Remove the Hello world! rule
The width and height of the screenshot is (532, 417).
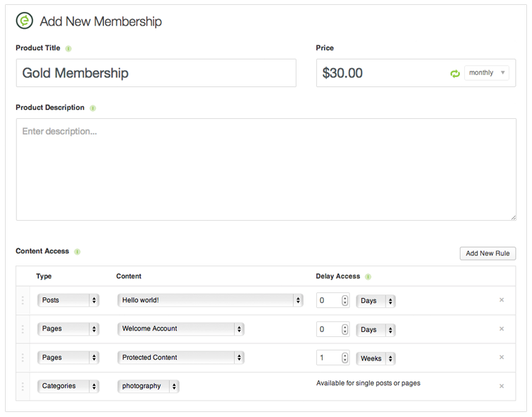click(x=502, y=300)
